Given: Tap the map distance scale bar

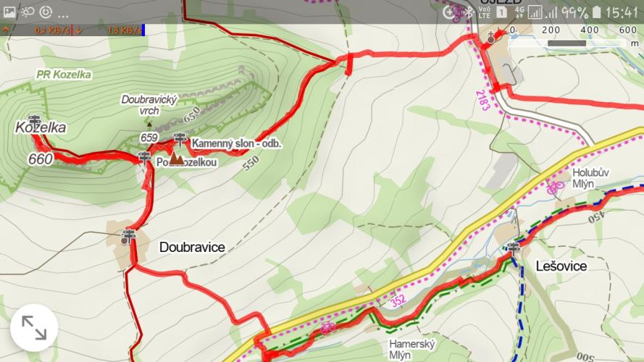Looking at the screenshot, I should click(x=566, y=43).
